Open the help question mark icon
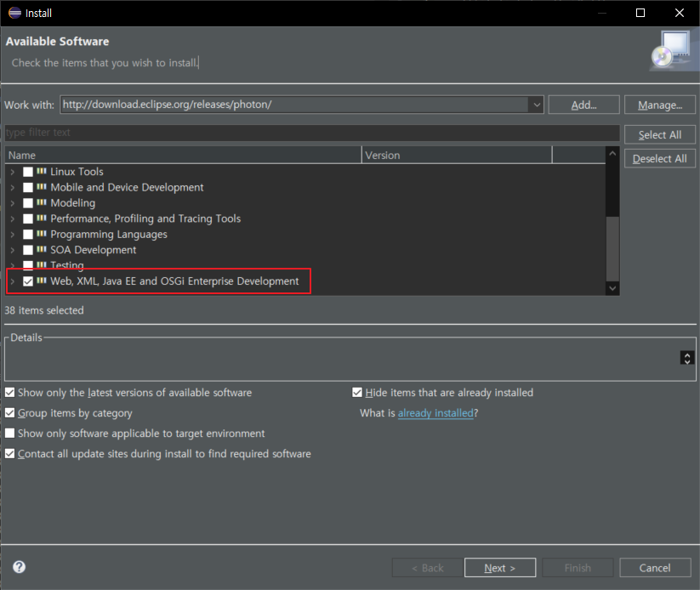This screenshot has width=700, height=590. [x=20, y=567]
